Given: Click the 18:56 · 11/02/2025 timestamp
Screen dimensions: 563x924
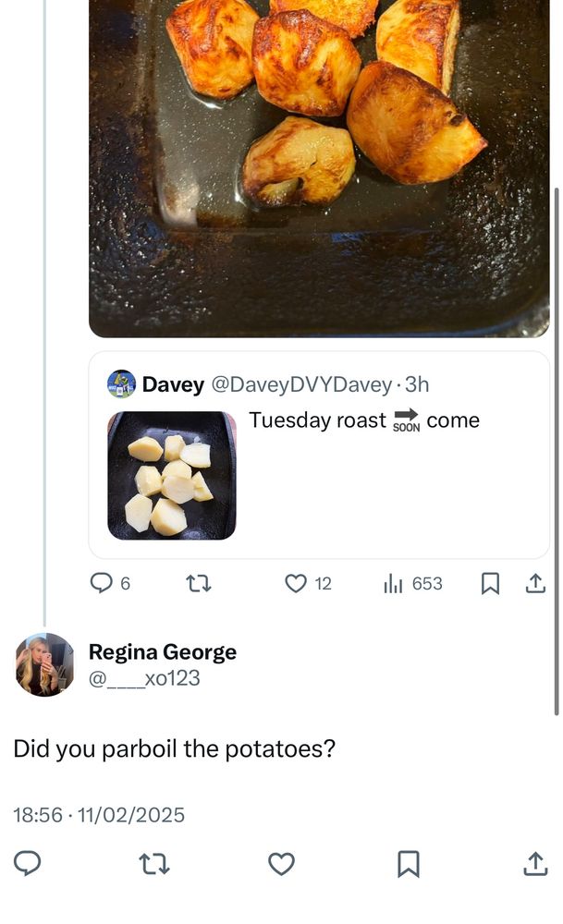Looking at the screenshot, I should pos(99,815).
